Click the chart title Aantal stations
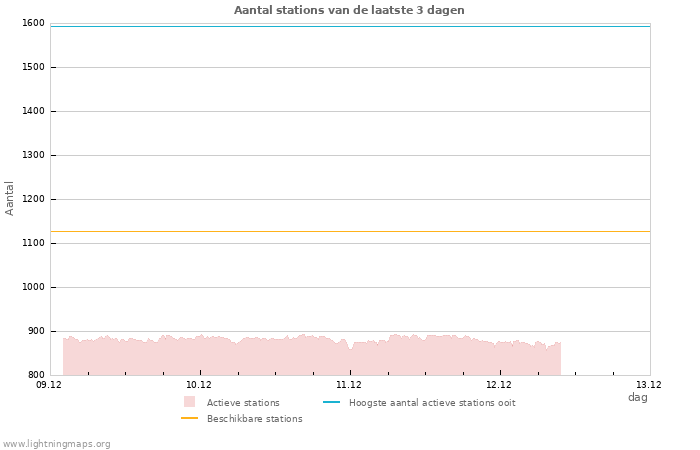Viewport: 700px width, 450px height. click(x=349, y=10)
